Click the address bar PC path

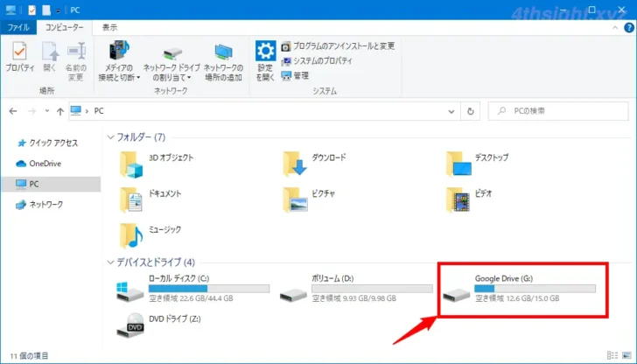[x=99, y=111]
